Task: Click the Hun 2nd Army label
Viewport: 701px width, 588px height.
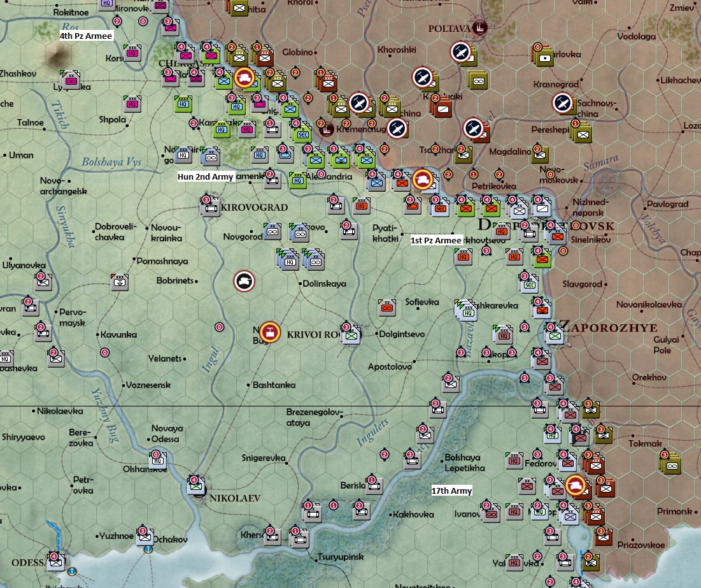Action: coord(205,176)
